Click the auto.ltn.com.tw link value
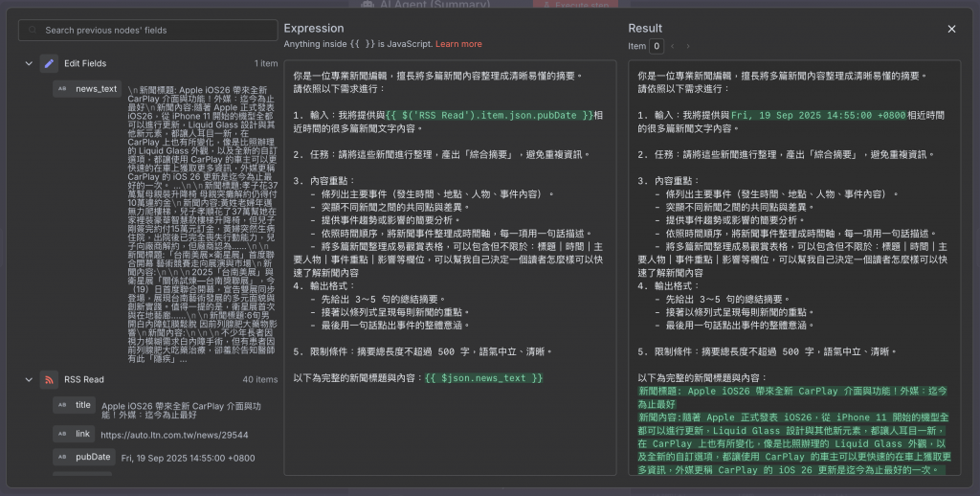 [174, 435]
